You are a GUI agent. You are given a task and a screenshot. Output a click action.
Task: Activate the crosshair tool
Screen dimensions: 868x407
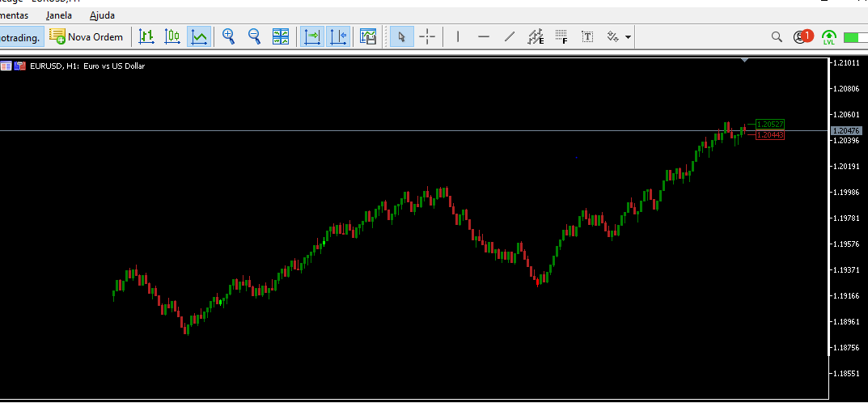coord(427,37)
